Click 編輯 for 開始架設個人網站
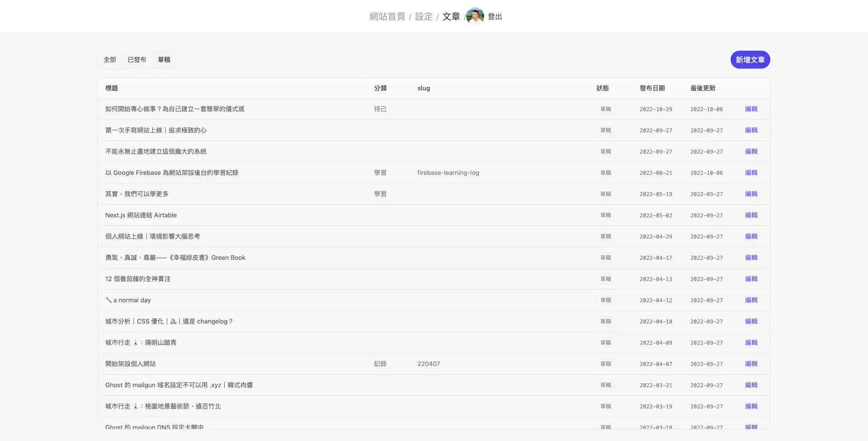 [751, 364]
